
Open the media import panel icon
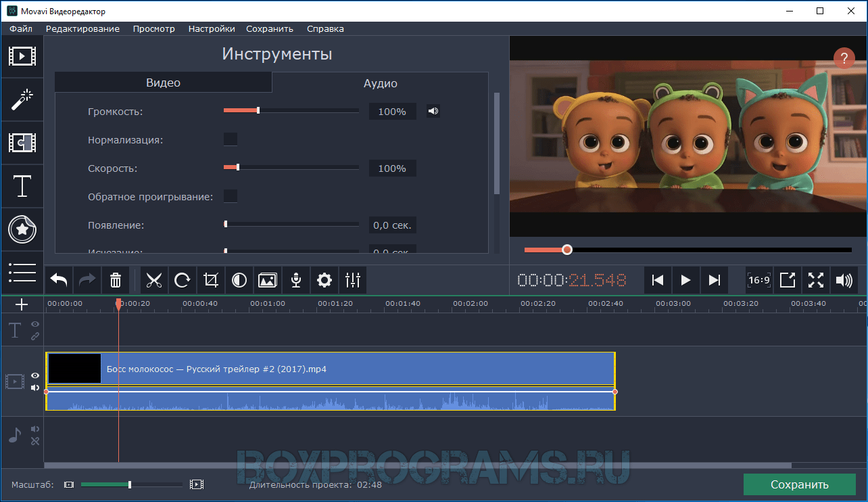22,56
